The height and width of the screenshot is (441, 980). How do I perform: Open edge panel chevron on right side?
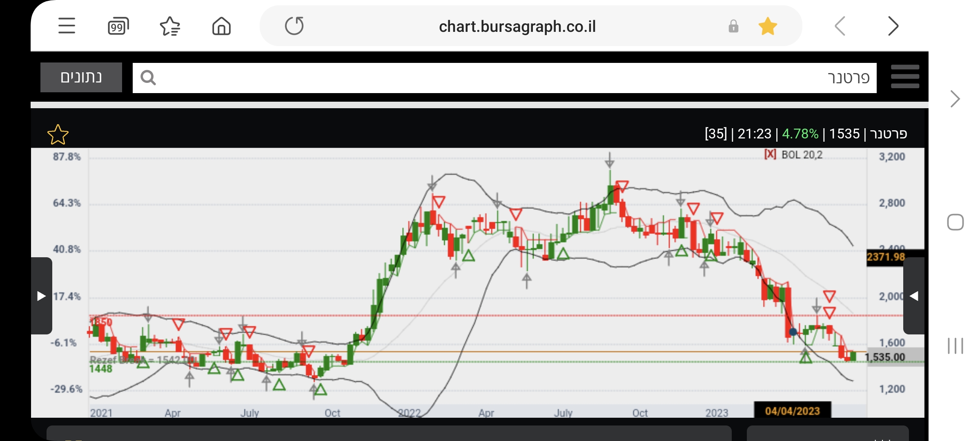[x=955, y=99]
